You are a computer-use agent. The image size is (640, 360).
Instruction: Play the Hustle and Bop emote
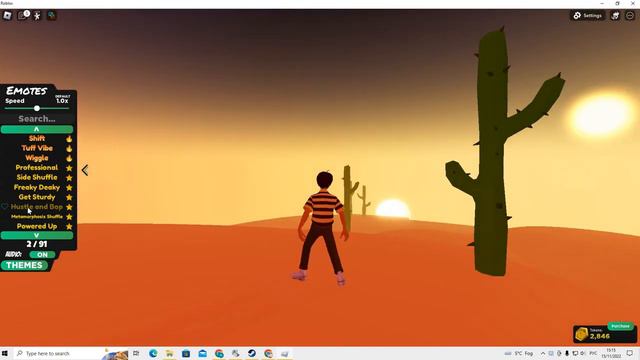click(37, 207)
